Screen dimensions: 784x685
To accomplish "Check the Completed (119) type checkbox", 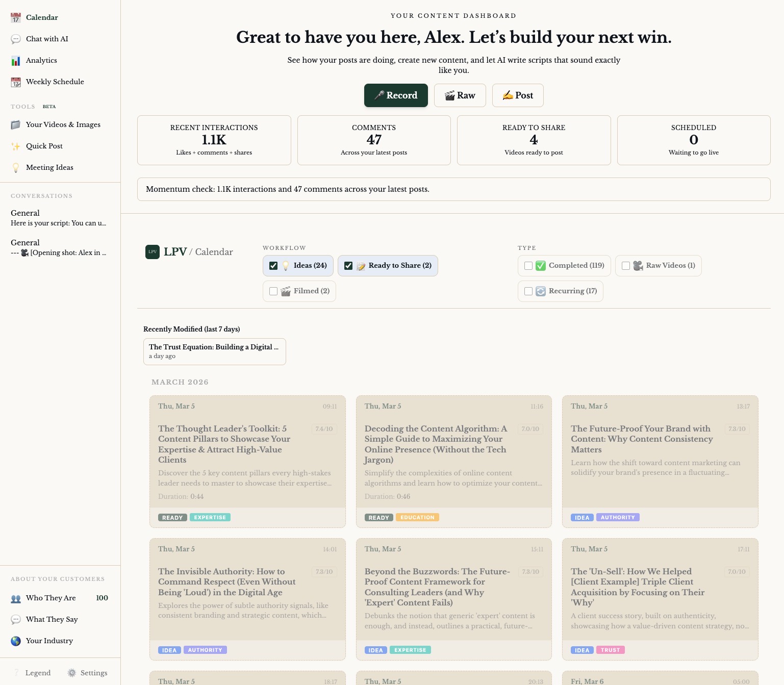I will tap(528, 266).
